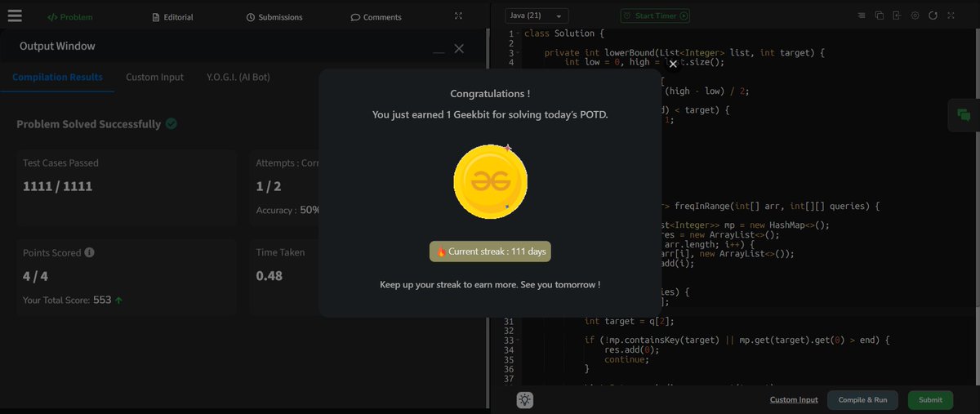
Task: Click Compile & Run button
Action: pos(862,400)
